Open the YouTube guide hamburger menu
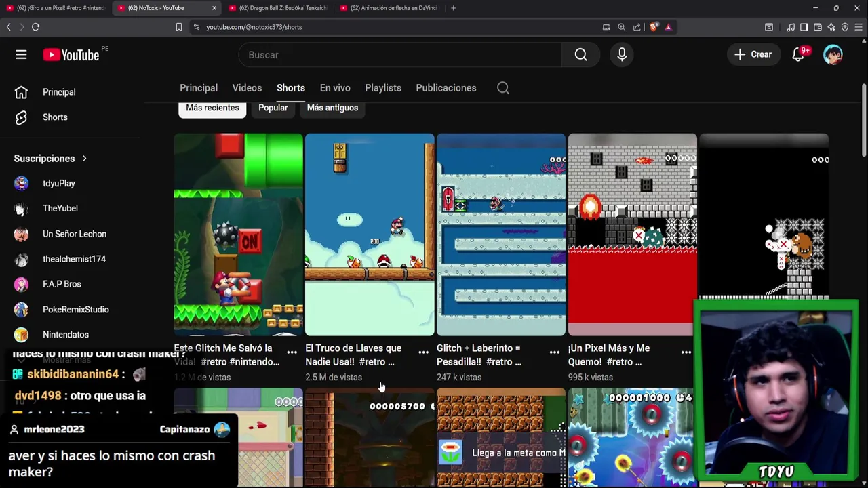 pos(21,55)
